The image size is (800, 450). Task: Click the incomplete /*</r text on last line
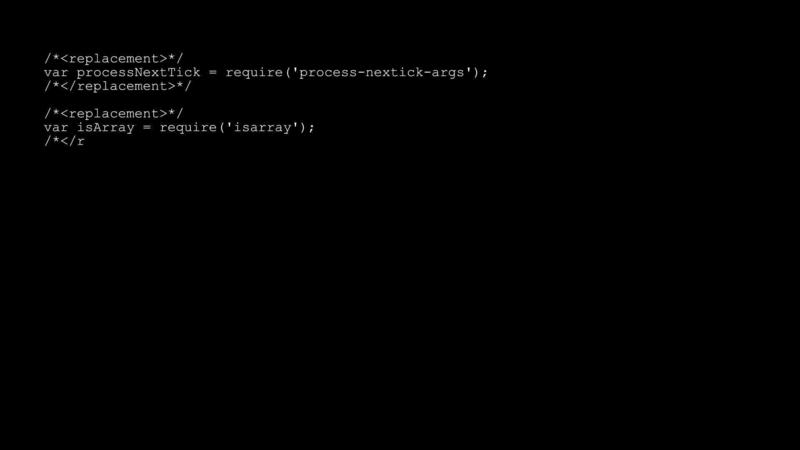pyautogui.click(x=64, y=141)
